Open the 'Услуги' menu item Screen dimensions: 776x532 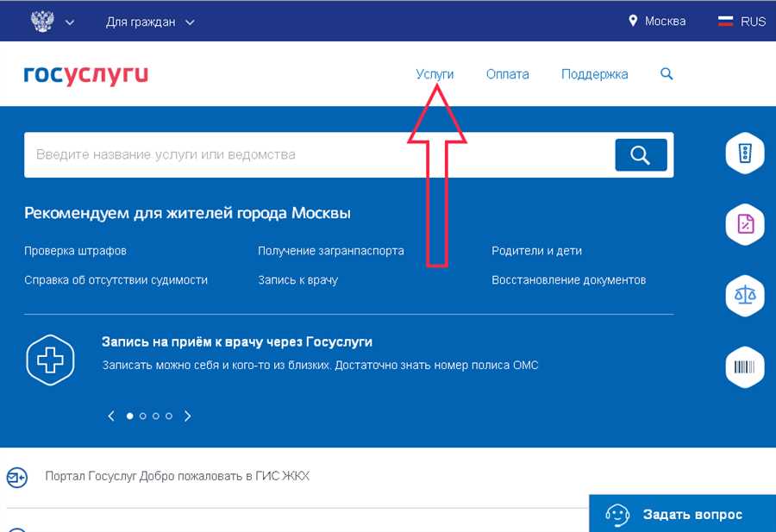tap(435, 74)
